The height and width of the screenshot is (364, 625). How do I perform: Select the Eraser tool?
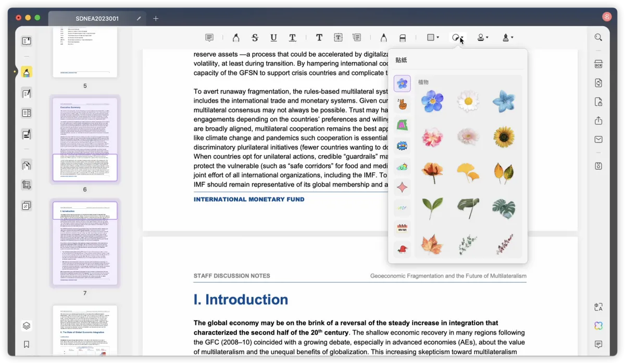(402, 37)
